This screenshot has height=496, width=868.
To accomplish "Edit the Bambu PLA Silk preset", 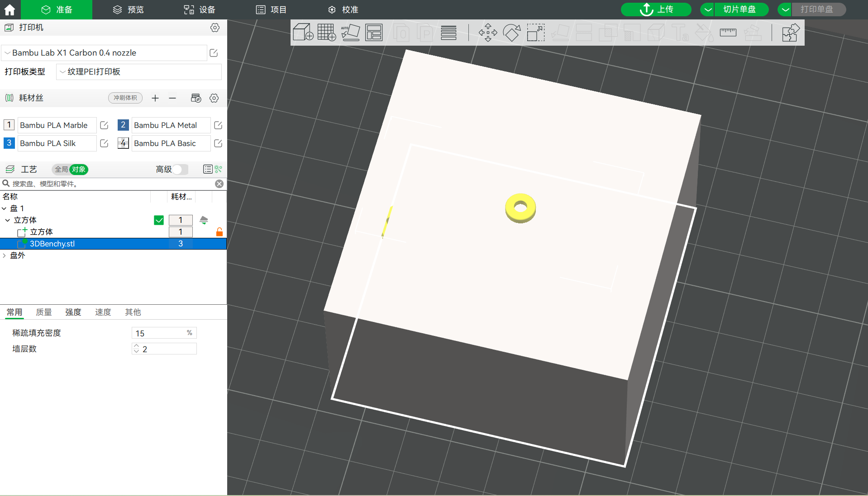I will click(x=104, y=143).
